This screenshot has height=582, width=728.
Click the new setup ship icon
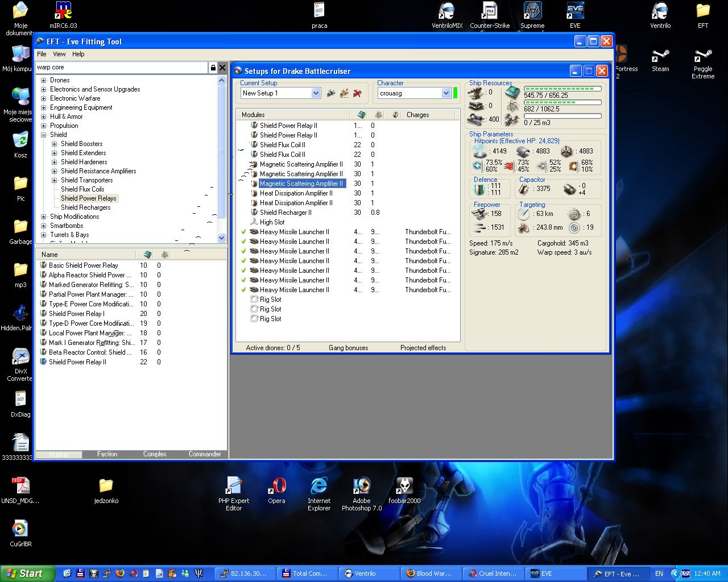(331, 93)
